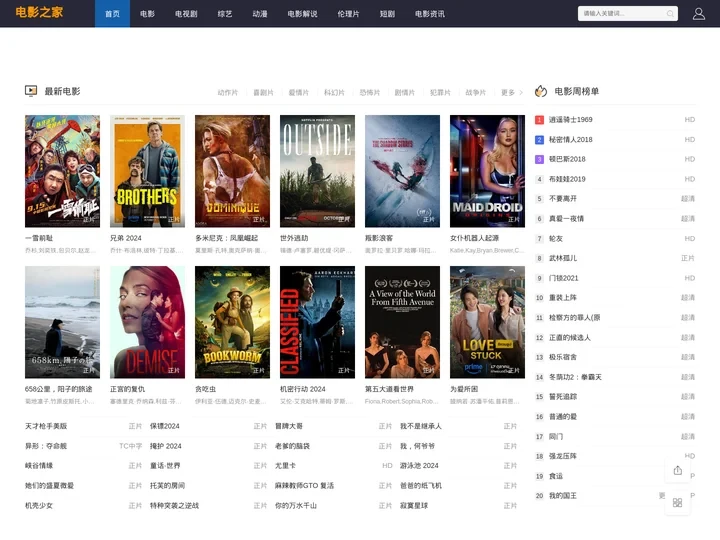This screenshot has width=720, height=540.
Task: Open the Demise movie poster
Action: click(x=147, y=322)
